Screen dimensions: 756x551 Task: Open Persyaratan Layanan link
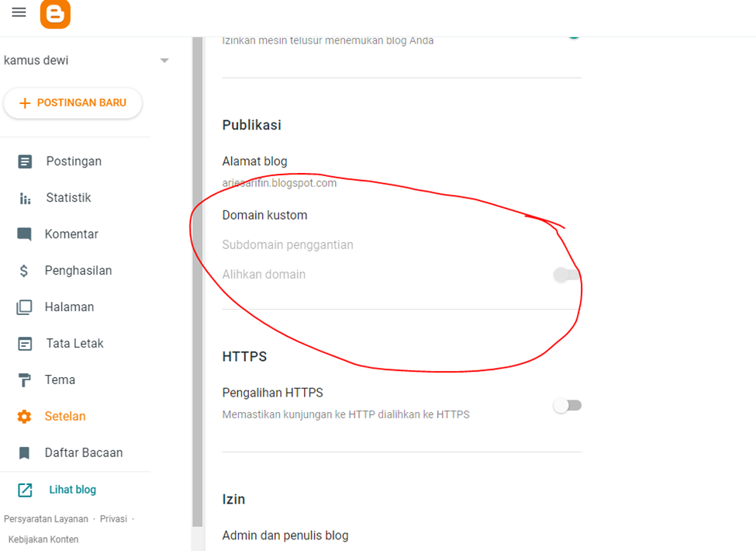tap(46, 519)
